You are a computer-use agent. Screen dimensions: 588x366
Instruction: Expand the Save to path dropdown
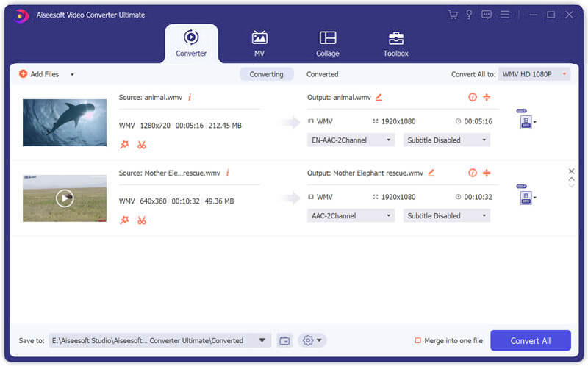pyautogui.click(x=262, y=340)
